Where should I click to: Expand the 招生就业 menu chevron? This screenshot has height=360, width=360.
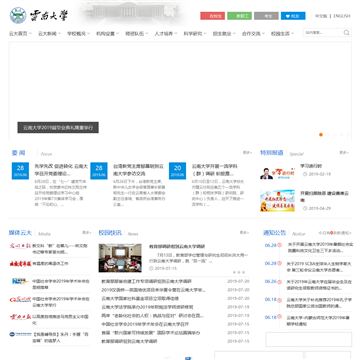234,33
